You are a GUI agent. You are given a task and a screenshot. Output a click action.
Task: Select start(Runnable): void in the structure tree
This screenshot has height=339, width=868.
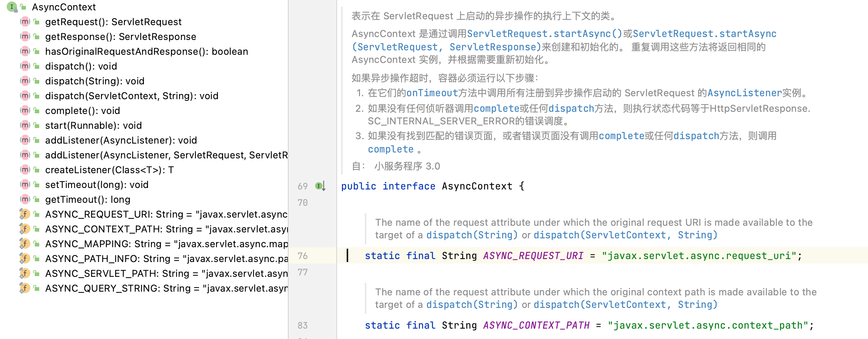coord(93,125)
